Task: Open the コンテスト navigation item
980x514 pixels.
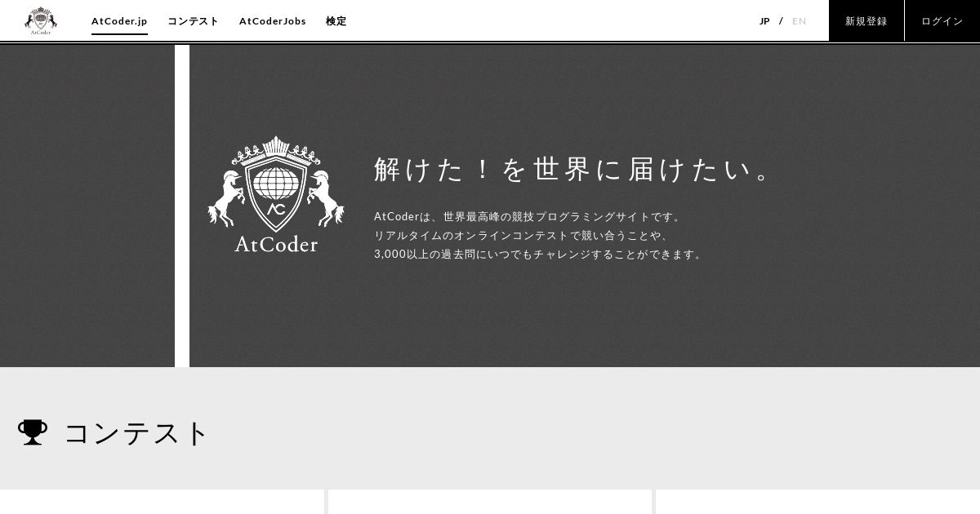Action: pyautogui.click(x=193, y=21)
